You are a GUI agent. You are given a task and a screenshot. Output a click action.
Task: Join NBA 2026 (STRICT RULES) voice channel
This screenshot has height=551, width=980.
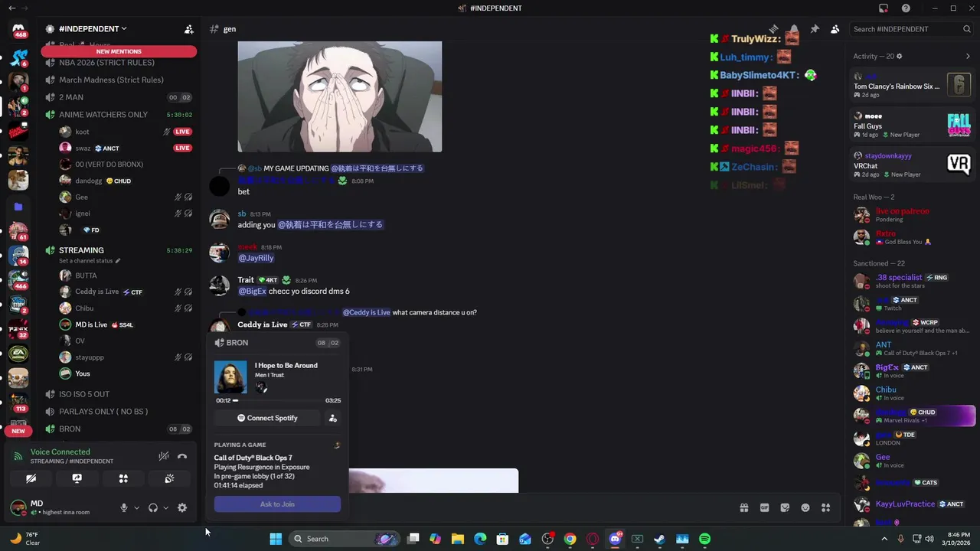[x=119, y=63]
